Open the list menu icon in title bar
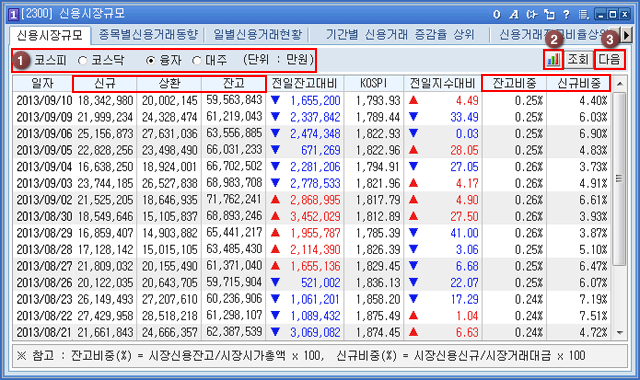 (584, 15)
